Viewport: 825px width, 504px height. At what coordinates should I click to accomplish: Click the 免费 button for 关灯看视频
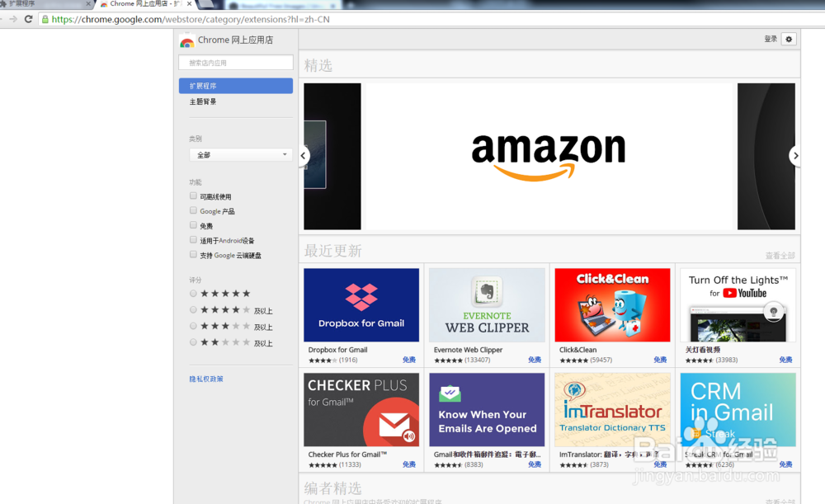pos(785,360)
